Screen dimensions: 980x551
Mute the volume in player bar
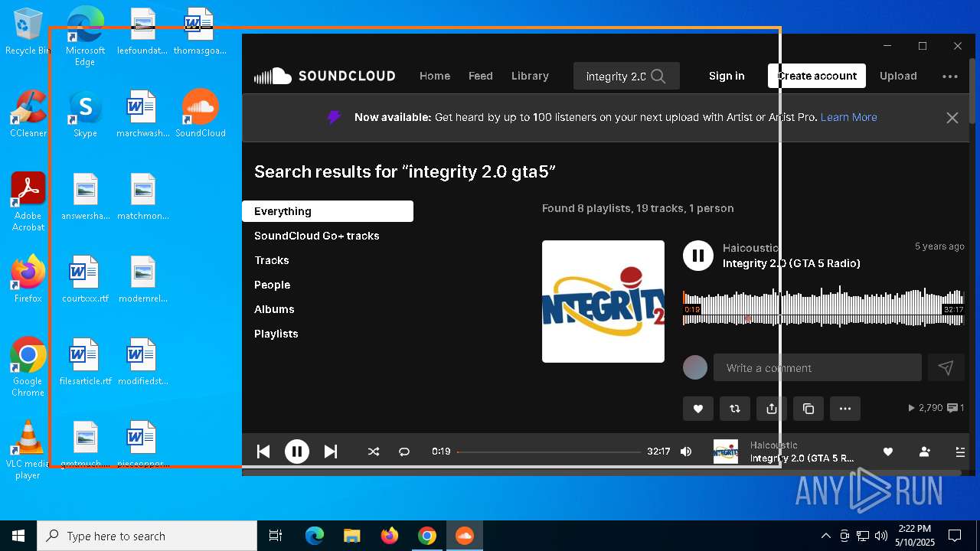[686, 452]
